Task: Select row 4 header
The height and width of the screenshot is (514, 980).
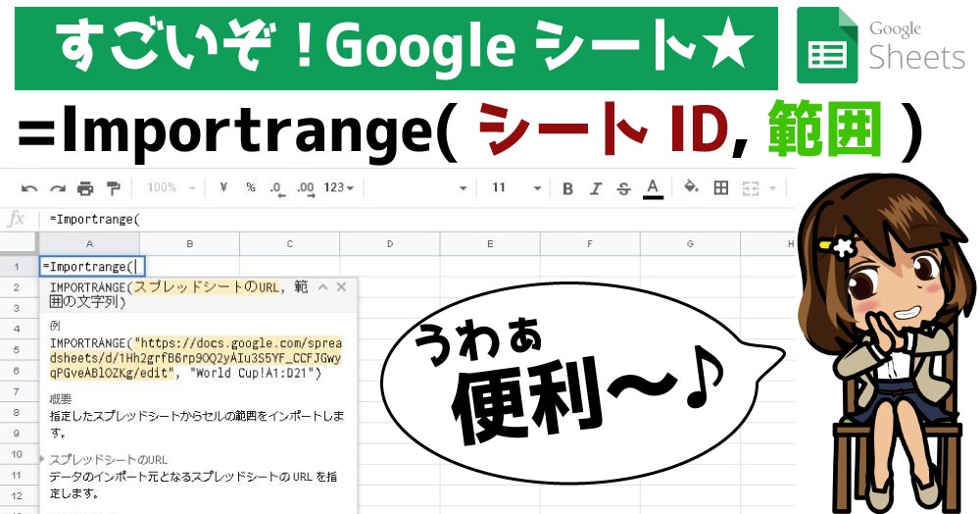Action: tap(17, 329)
